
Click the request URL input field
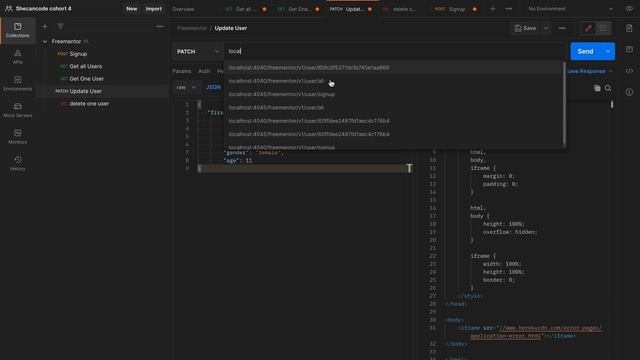coord(394,51)
